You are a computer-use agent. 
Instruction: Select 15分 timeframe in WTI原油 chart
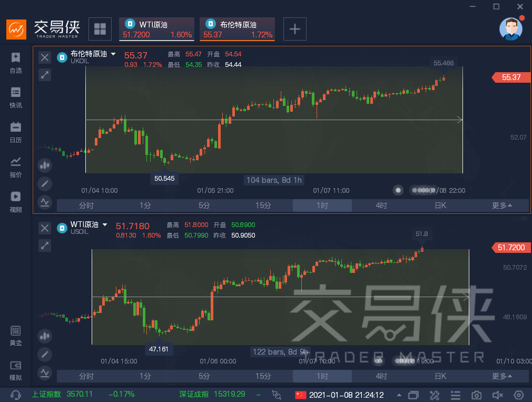263,376
